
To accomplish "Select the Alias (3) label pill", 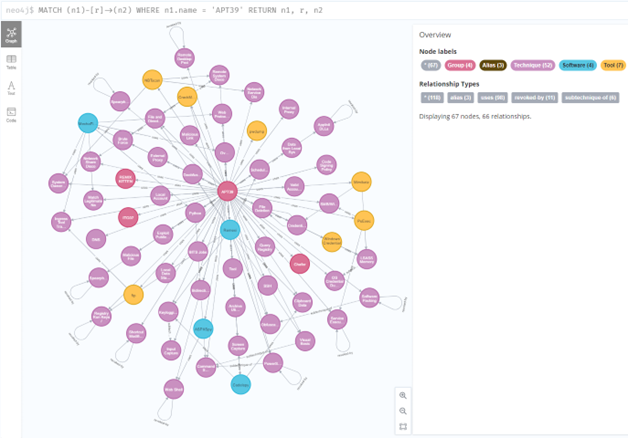I will click(x=493, y=65).
